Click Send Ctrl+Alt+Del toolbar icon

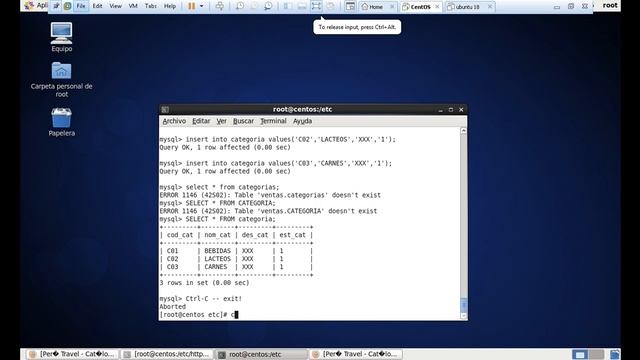(220, 6)
